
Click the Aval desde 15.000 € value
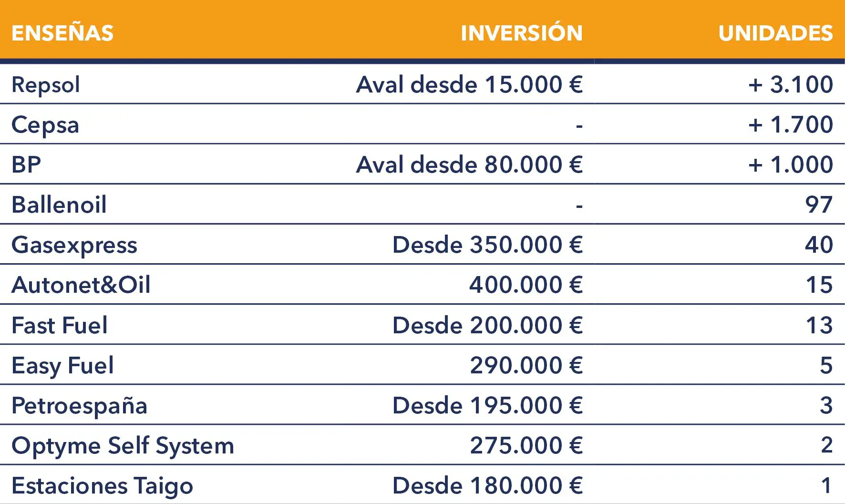click(469, 85)
